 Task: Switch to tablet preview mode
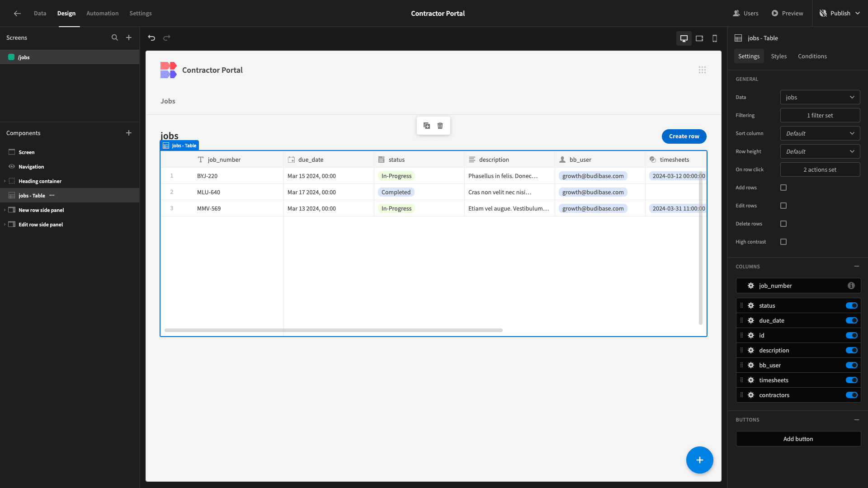699,38
